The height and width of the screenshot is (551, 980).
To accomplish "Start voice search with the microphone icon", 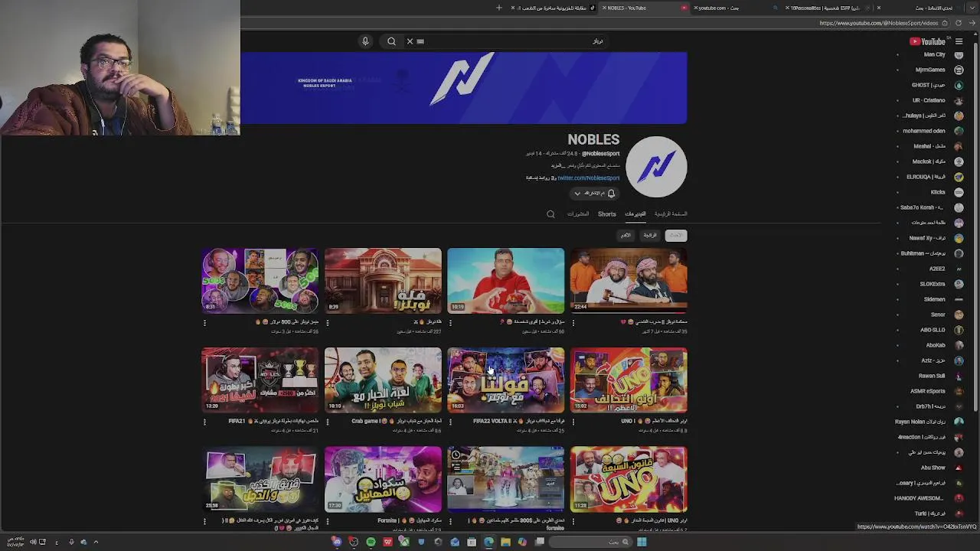I will pyautogui.click(x=365, y=41).
